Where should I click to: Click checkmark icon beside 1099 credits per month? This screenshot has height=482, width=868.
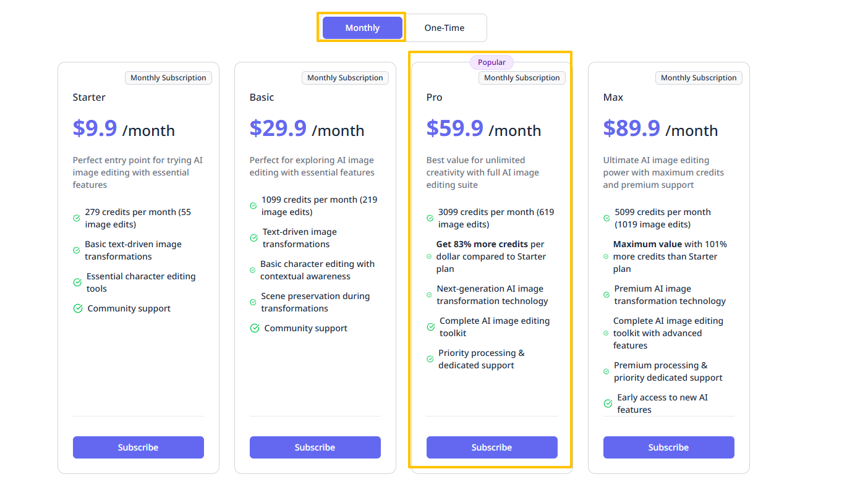tap(253, 206)
